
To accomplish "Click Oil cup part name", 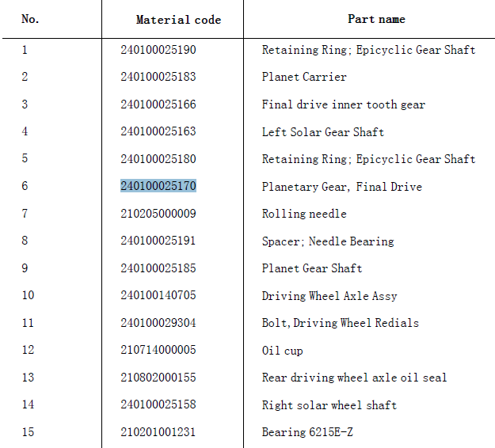I will pyautogui.click(x=282, y=350).
